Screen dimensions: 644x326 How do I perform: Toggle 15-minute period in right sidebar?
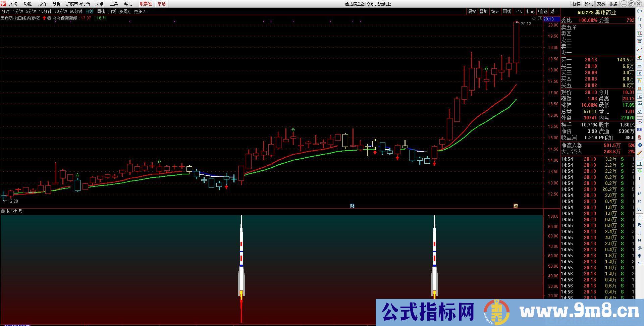tap(639, 194)
